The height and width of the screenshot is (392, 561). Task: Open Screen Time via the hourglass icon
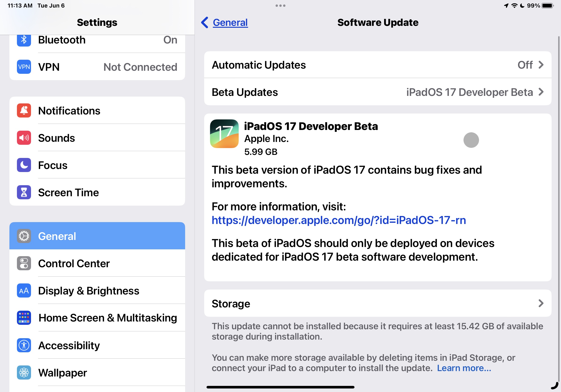23,192
